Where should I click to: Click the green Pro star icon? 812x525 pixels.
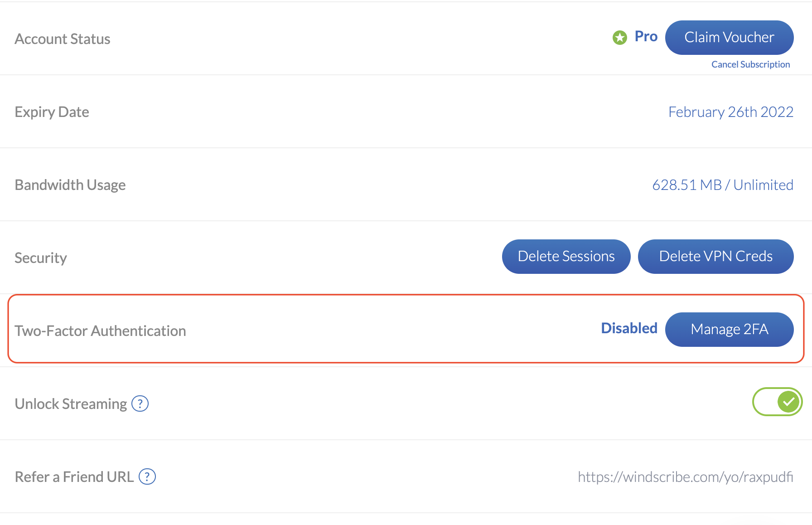[620, 38]
